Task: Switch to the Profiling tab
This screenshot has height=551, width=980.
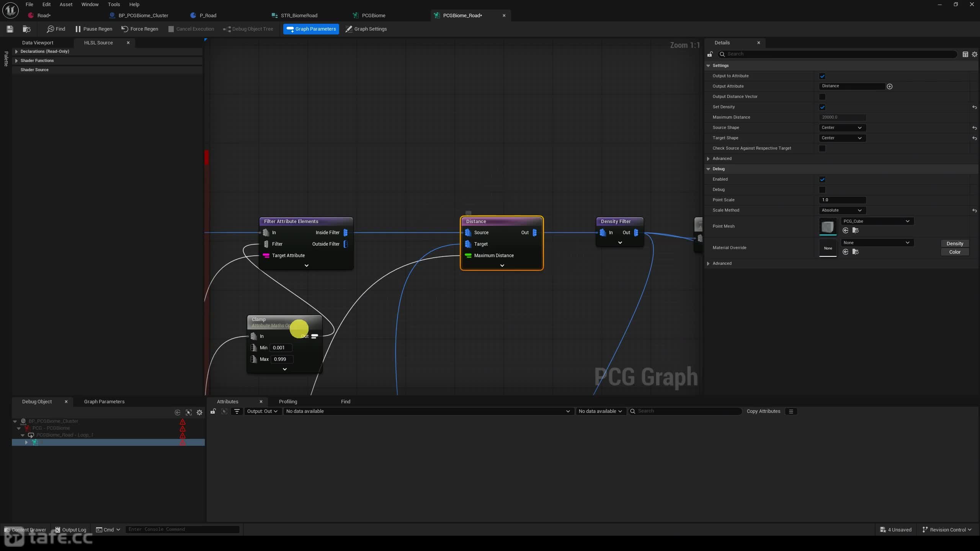Action: click(x=288, y=401)
